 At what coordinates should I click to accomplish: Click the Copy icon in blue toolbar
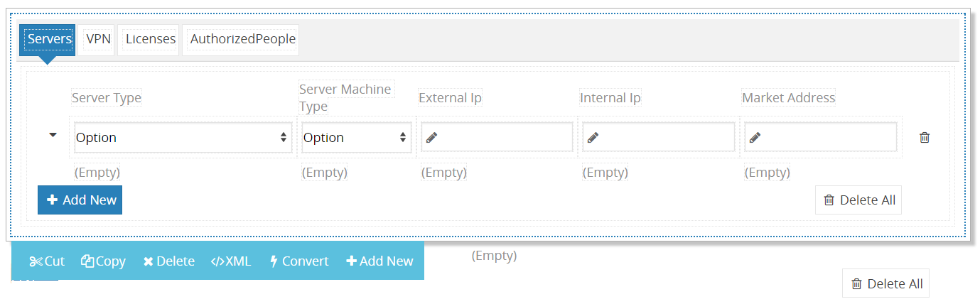[87, 261]
